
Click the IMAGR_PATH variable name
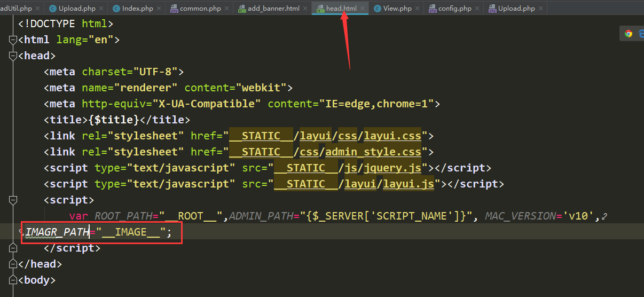coord(57,232)
